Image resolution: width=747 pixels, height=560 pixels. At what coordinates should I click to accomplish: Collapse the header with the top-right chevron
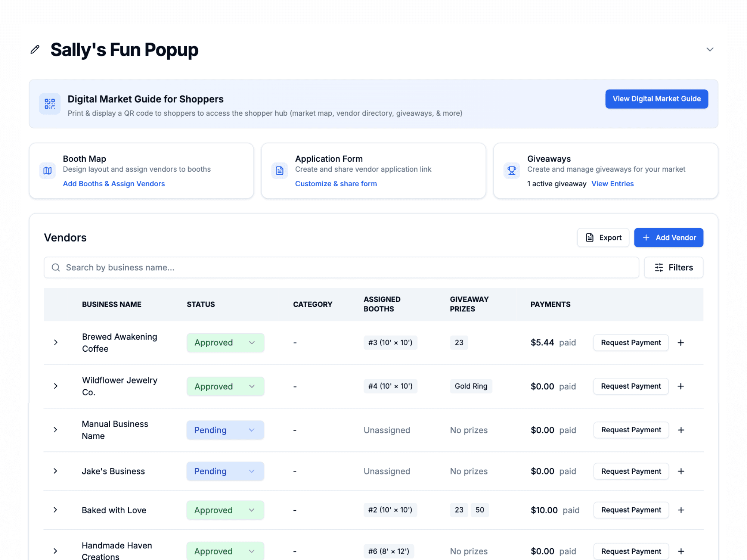click(x=710, y=50)
